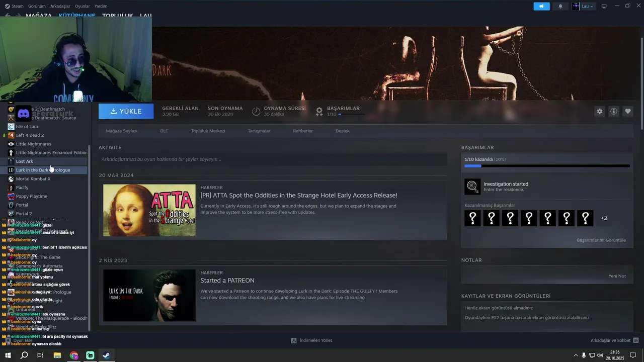Open the Windows notification center icon
The height and width of the screenshot is (362, 644).
click(633, 355)
